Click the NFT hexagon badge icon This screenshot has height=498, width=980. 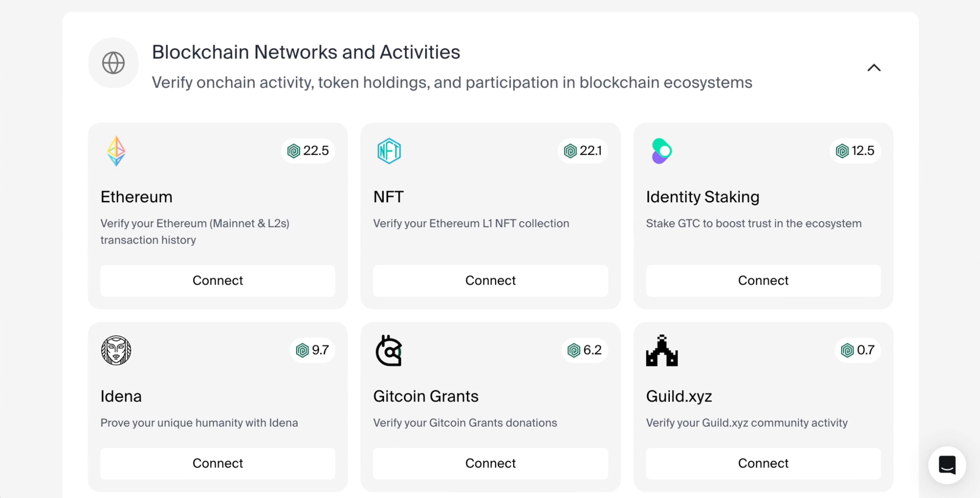(x=389, y=151)
